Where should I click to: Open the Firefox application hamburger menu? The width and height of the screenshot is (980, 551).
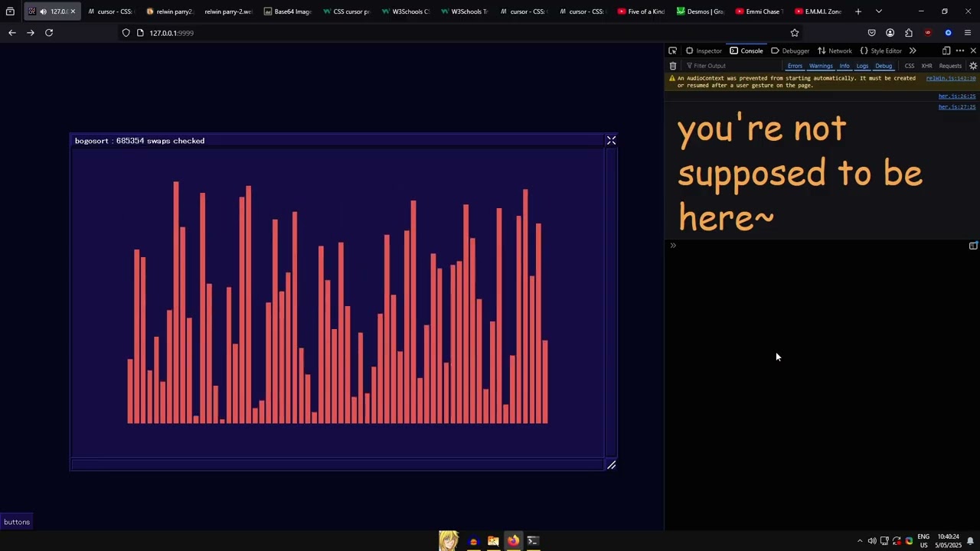[968, 33]
